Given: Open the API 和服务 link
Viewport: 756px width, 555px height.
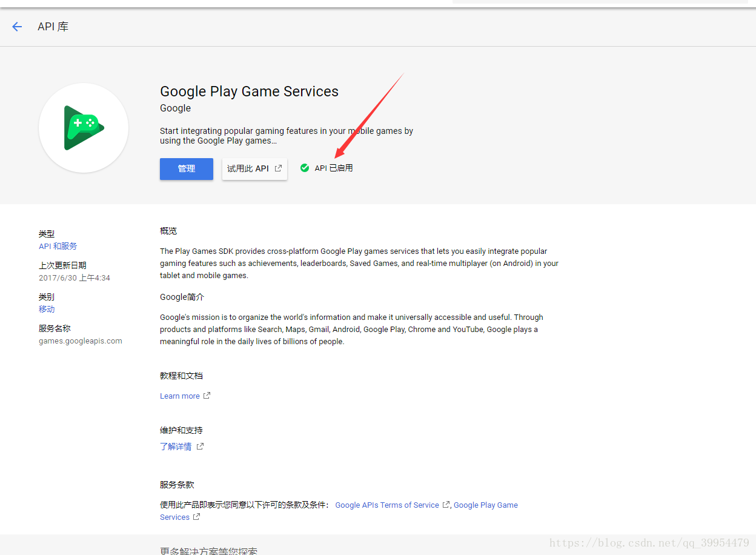Looking at the screenshot, I should [x=58, y=246].
